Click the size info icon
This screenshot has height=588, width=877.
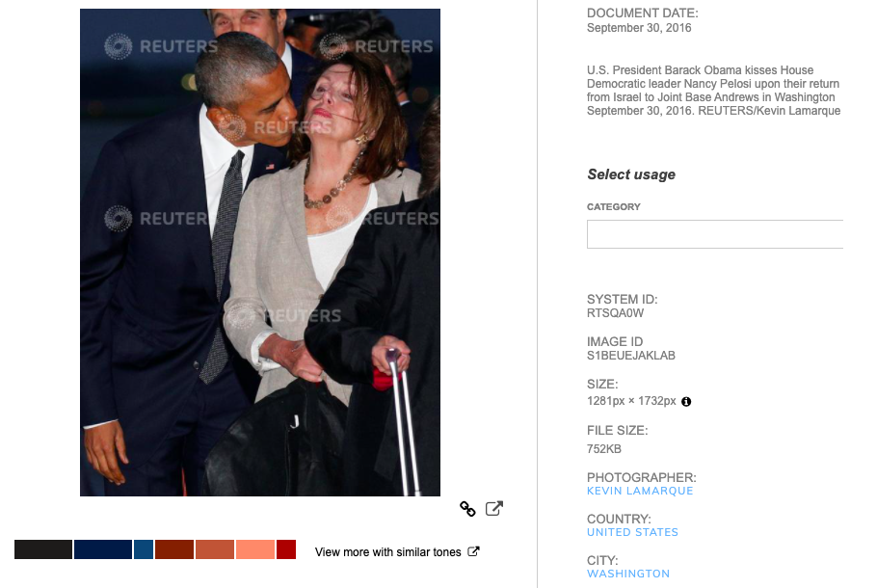coord(686,401)
